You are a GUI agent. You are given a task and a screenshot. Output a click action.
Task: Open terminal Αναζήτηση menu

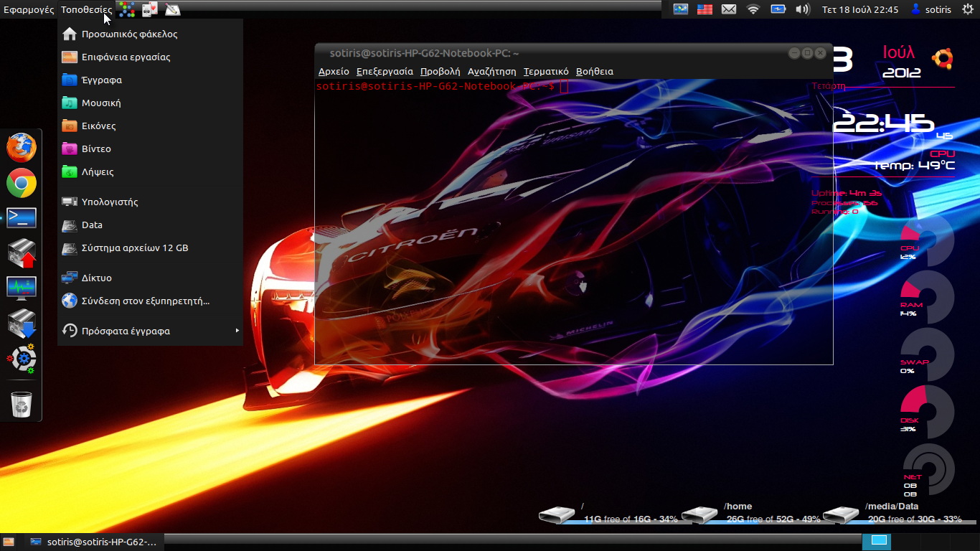click(491, 71)
